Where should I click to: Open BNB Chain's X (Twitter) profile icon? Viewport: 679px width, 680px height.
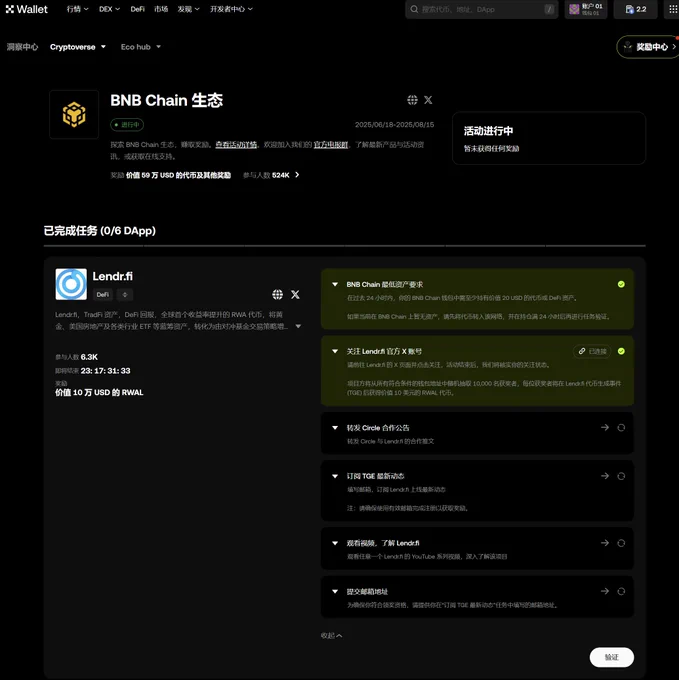[428, 100]
